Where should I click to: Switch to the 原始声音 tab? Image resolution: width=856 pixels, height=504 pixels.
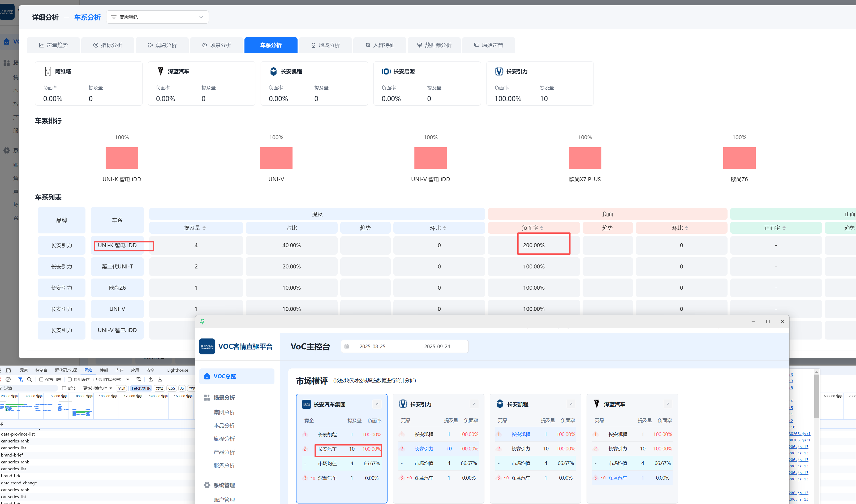(x=488, y=45)
